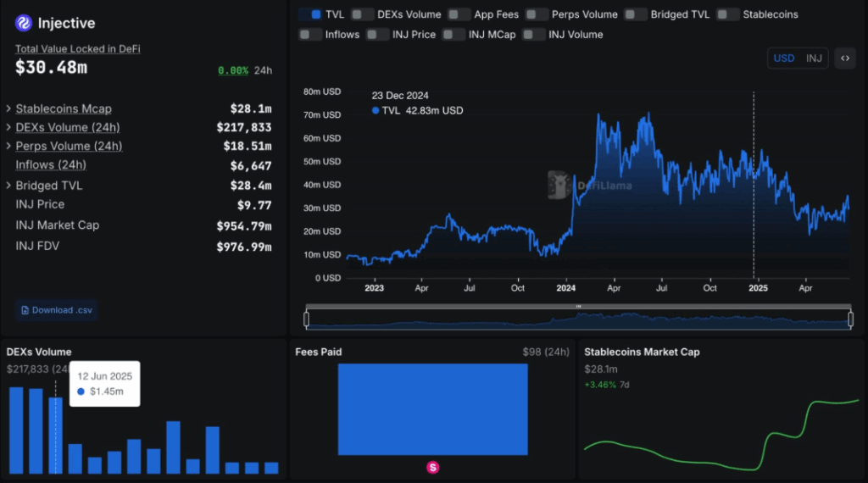Image resolution: width=868 pixels, height=483 pixels.
Task: Open the Inflows (24h) link
Action: 51,165
